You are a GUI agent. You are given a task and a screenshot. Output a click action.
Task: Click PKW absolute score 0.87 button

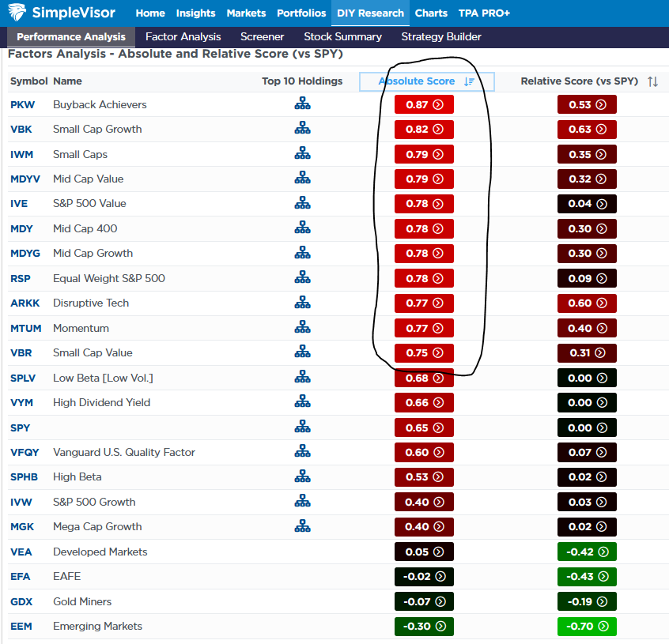point(424,104)
